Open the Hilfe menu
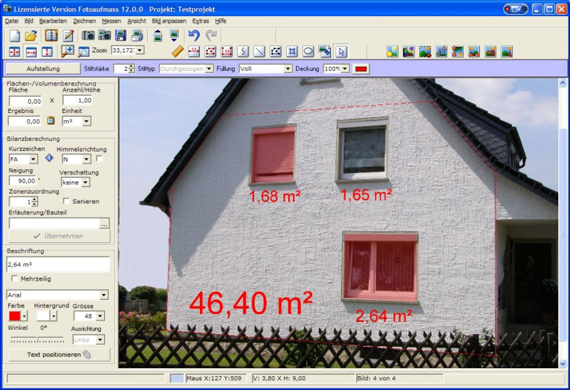Viewport: 570px width, 390px height. coord(220,21)
